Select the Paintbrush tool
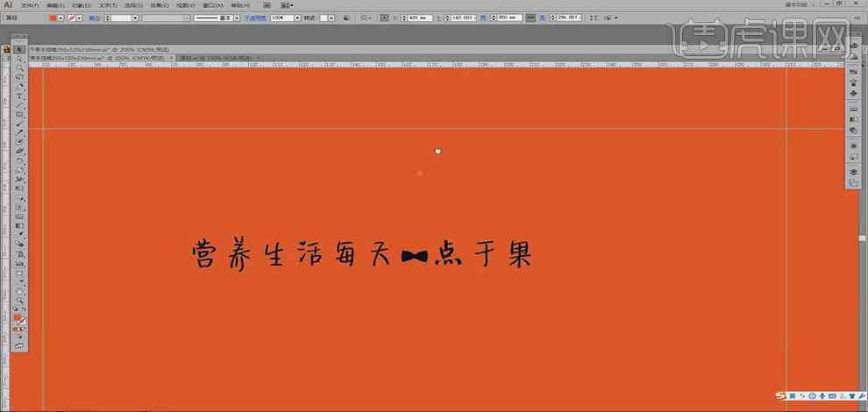Image resolution: width=868 pixels, height=412 pixels. point(20,124)
